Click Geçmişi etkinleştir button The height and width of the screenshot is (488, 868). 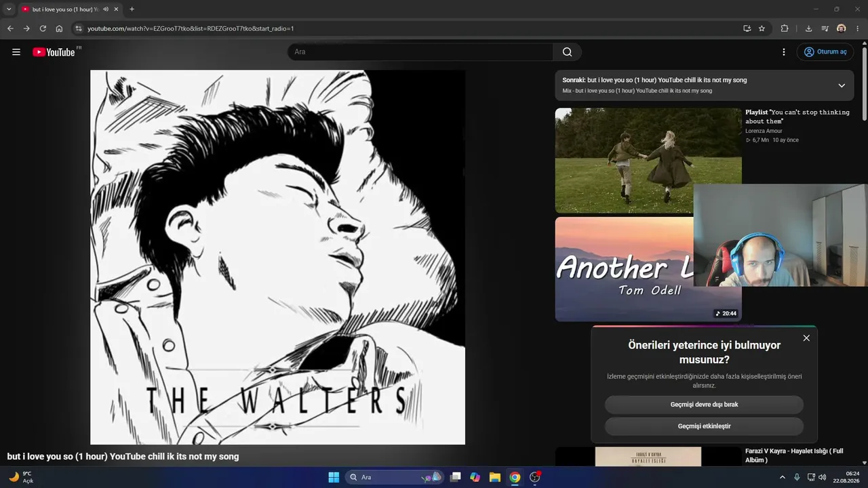[704, 426]
